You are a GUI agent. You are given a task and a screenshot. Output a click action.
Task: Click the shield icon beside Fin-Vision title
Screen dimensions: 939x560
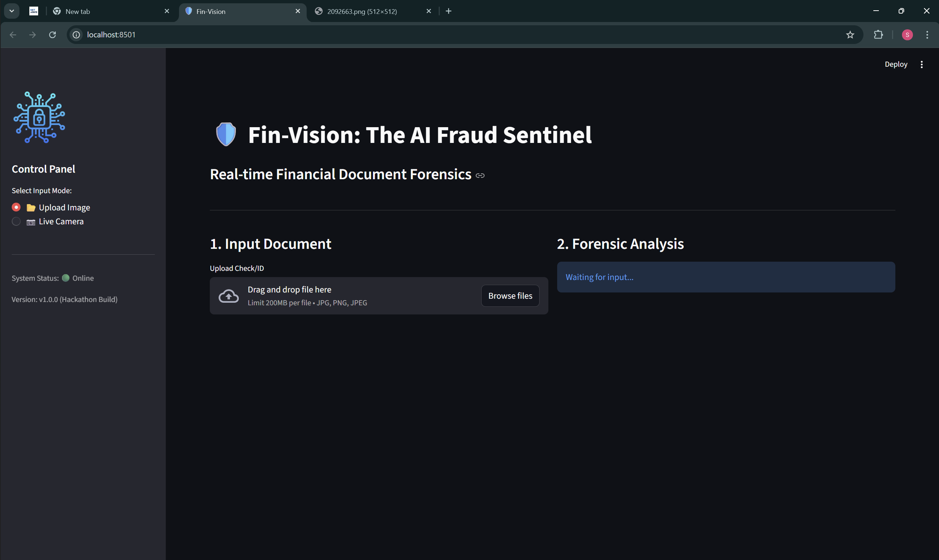(226, 135)
